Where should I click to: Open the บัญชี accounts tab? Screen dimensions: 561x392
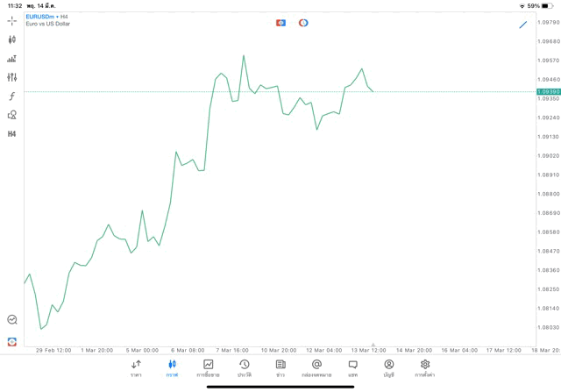coord(388,368)
